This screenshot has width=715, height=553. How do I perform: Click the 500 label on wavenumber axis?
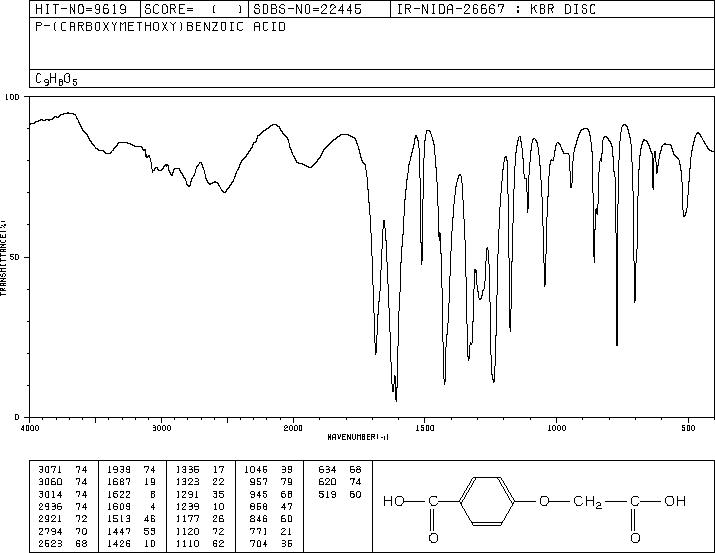click(688, 428)
